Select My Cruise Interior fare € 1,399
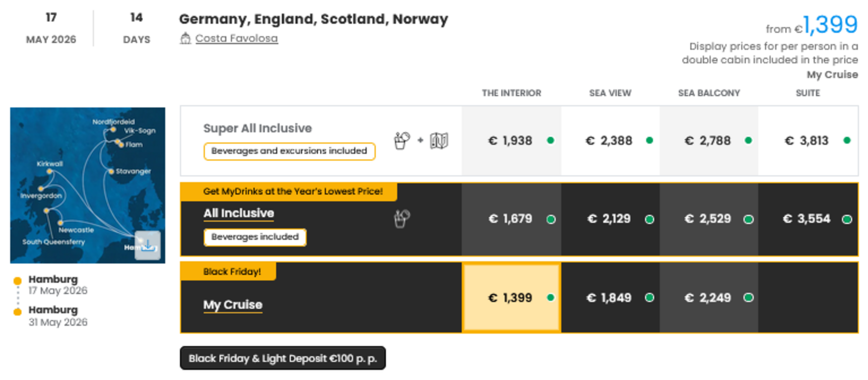Image resolution: width=868 pixels, height=380 pixels. tap(511, 298)
